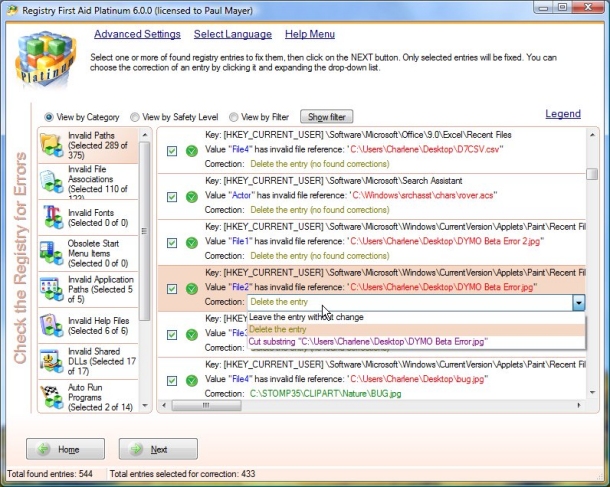Click green safety icon beside the File3 entry
The height and width of the screenshot is (487, 610).
(x=191, y=335)
